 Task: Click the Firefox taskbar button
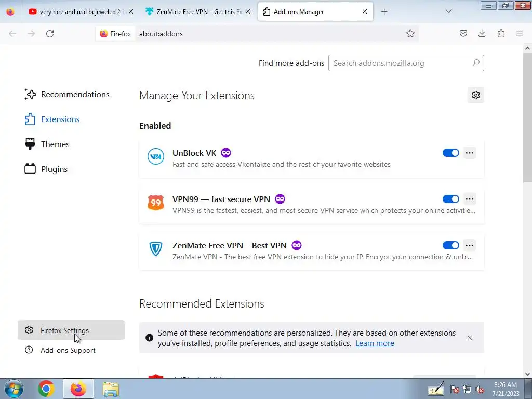(x=78, y=389)
